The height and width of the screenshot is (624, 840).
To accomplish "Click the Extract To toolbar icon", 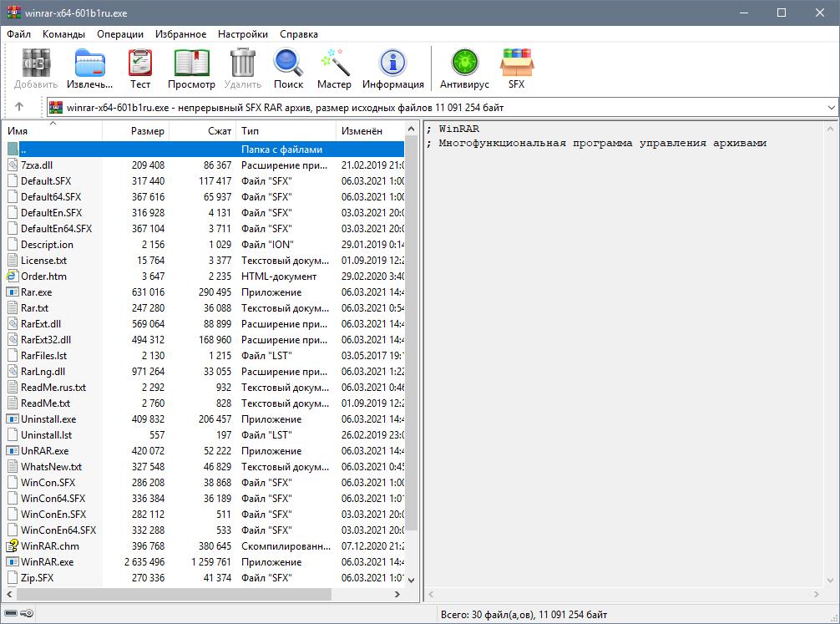I will click(89, 68).
